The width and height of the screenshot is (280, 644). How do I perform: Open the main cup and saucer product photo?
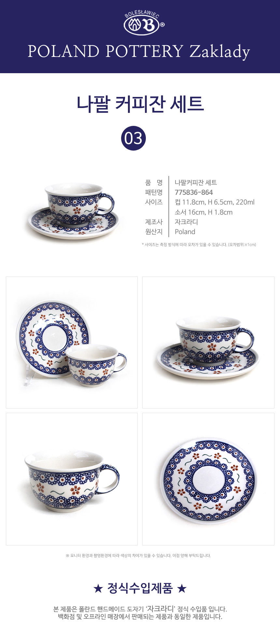[x=73, y=210]
